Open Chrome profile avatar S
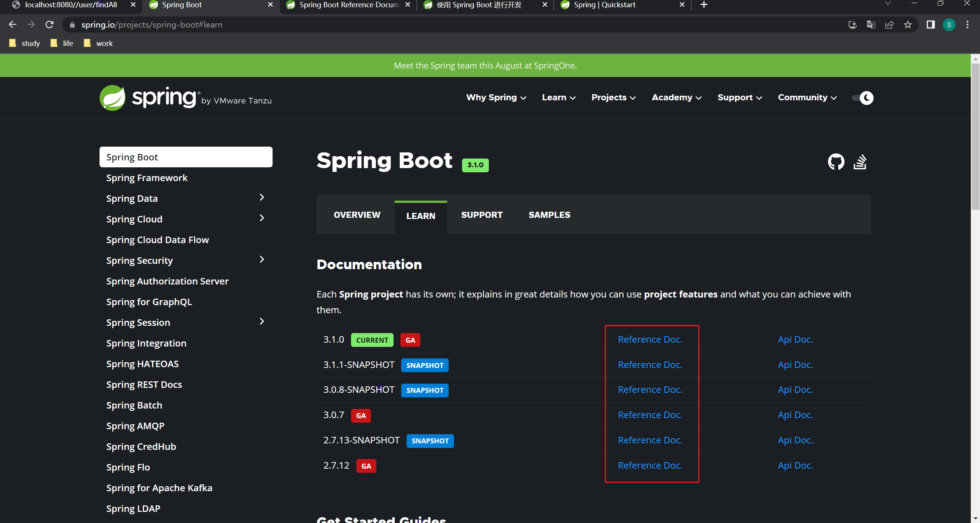Image resolution: width=980 pixels, height=523 pixels. [x=949, y=25]
